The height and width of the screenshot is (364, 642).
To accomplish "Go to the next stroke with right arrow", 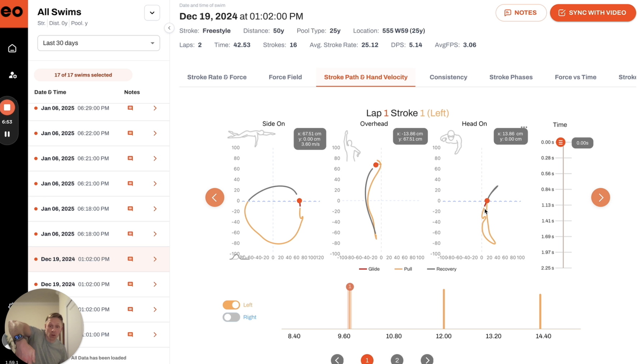I will pos(600,197).
